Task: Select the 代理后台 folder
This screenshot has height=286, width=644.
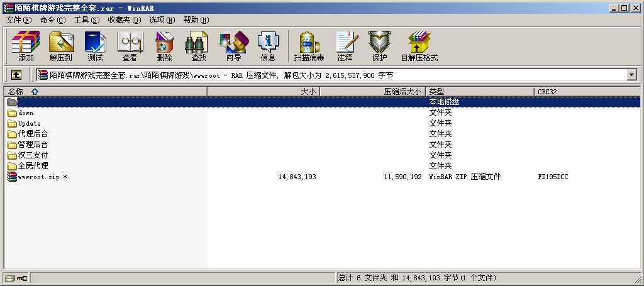Action: (x=33, y=134)
